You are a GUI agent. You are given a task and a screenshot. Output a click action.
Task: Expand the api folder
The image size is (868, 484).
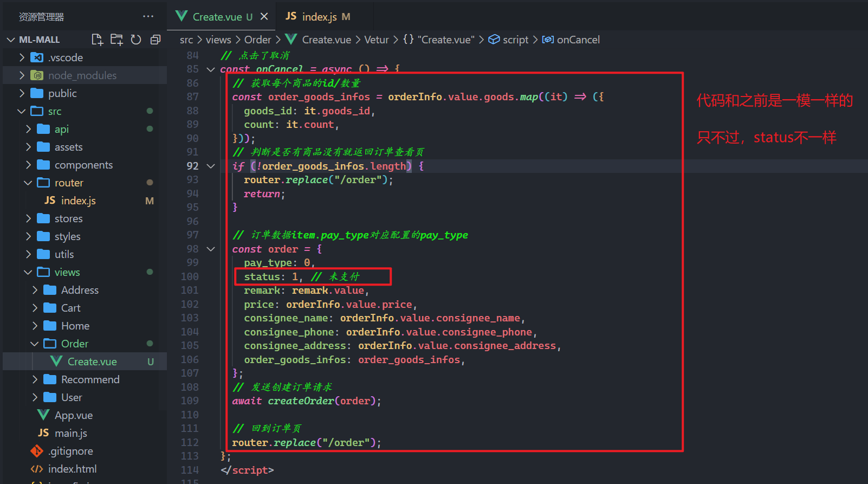pyautogui.click(x=28, y=129)
